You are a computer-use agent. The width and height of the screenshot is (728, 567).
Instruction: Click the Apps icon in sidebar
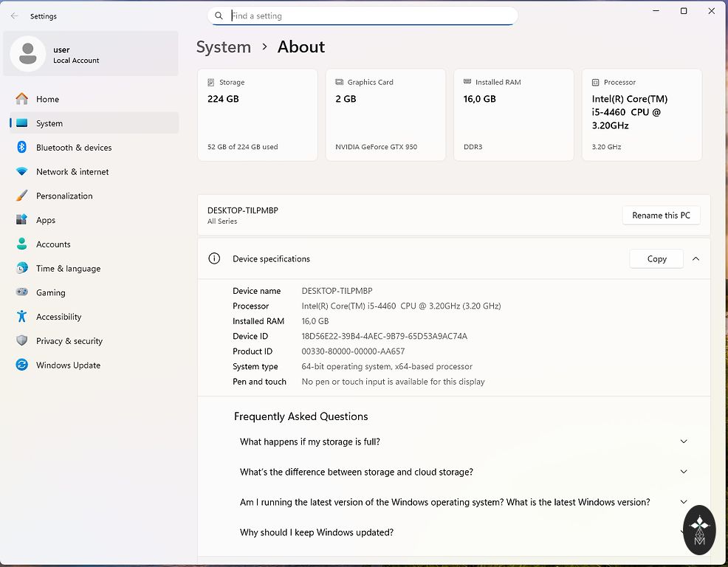(22, 220)
